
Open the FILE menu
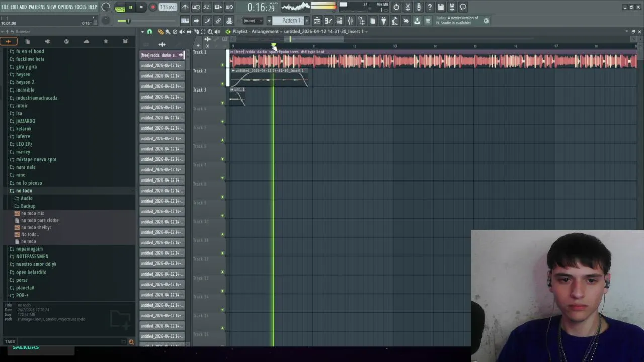tap(5, 7)
